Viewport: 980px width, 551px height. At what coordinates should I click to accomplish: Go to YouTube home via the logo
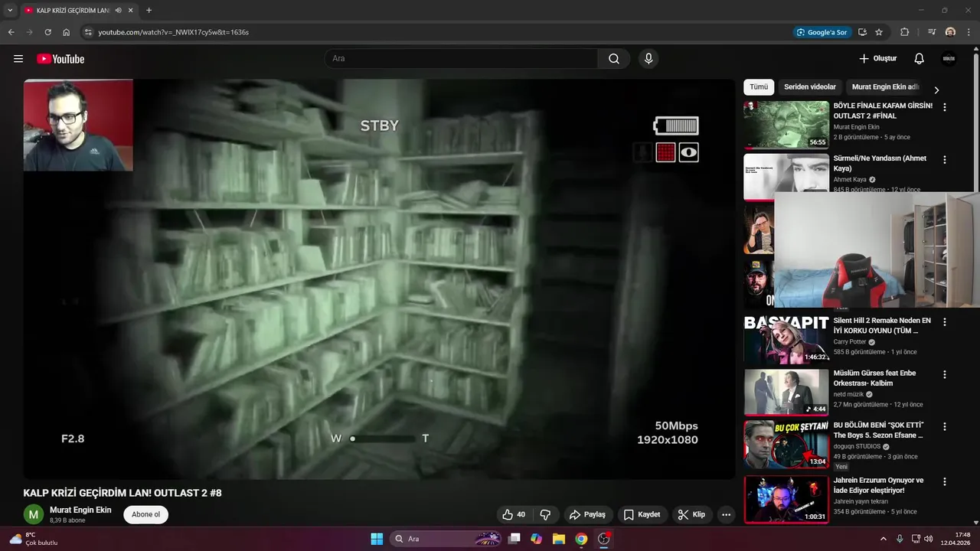click(60, 59)
